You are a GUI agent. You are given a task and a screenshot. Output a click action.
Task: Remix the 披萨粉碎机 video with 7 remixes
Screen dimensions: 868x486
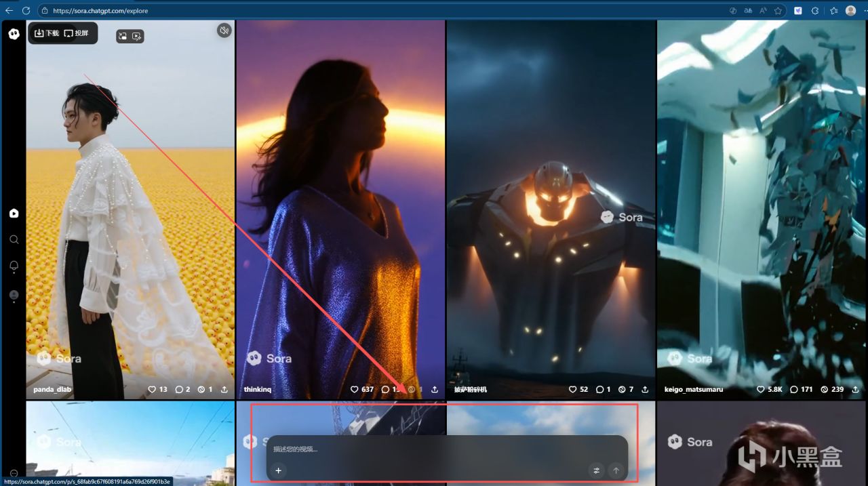tap(625, 390)
